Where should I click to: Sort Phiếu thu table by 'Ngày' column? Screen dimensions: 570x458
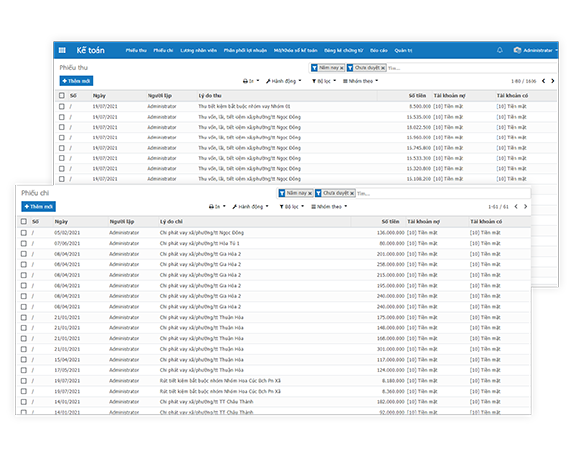[99, 96]
